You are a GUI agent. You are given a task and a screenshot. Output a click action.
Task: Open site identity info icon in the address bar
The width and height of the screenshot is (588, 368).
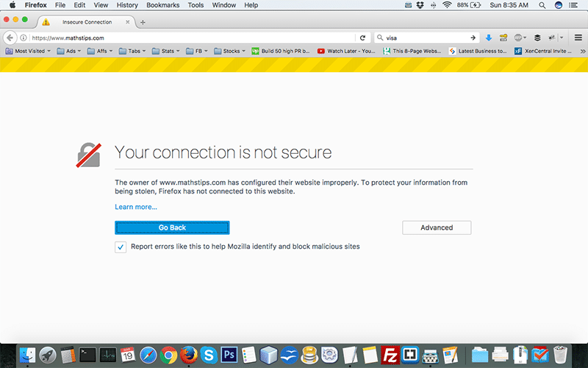pos(24,38)
